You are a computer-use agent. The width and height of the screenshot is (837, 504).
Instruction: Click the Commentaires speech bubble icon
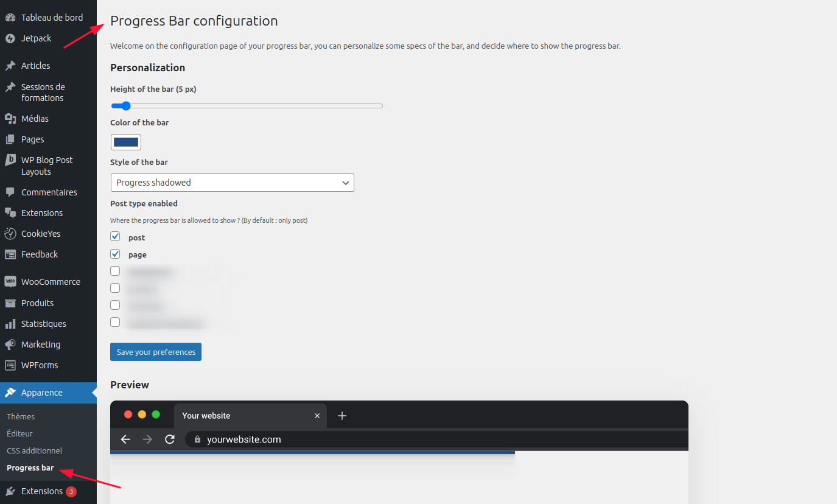click(x=10, y=192)
